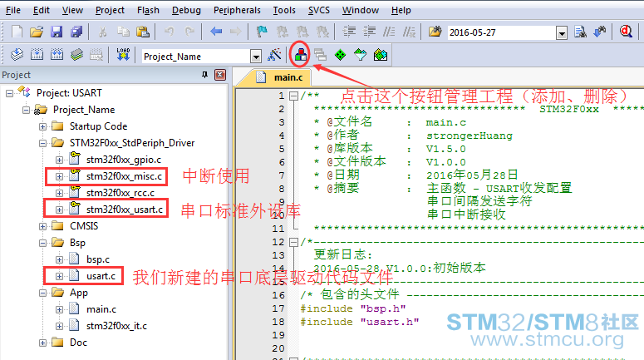Click the Save All icon

pos(76,32)
